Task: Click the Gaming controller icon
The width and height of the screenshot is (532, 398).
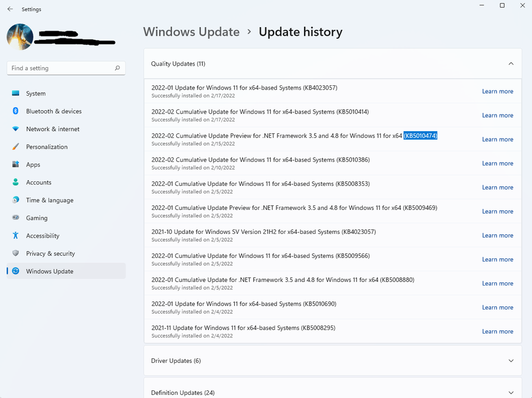Action: [15, 218]
